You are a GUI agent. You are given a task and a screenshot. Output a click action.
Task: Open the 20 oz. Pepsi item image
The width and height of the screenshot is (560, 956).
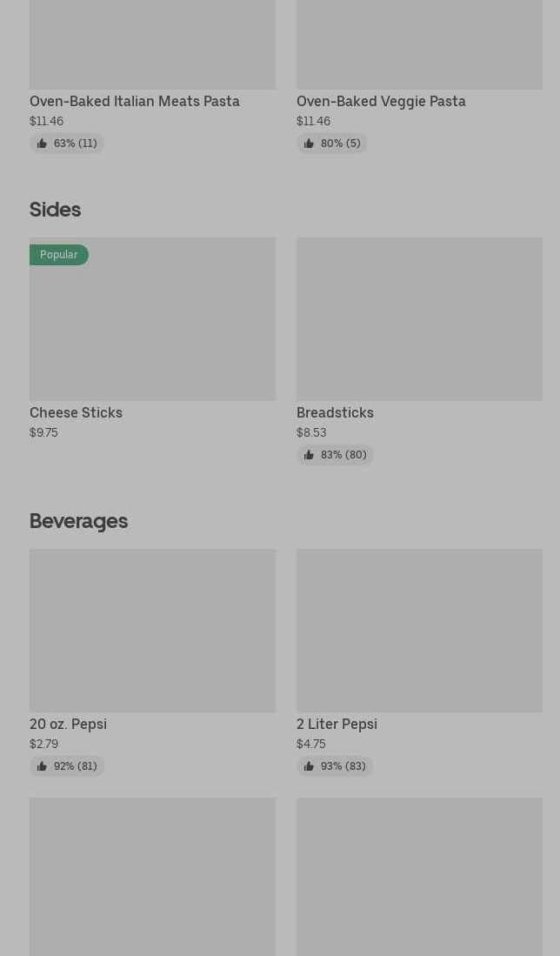(x=152, y=630)
